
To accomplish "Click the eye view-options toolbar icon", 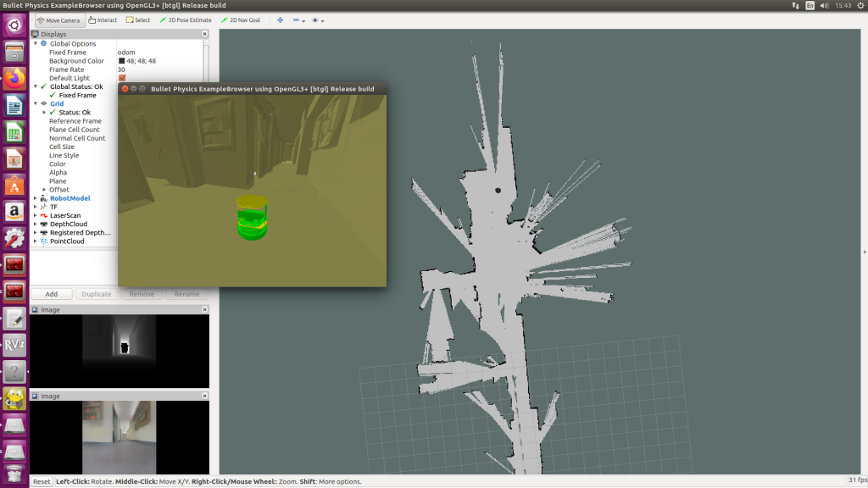I will coord(315,20).
